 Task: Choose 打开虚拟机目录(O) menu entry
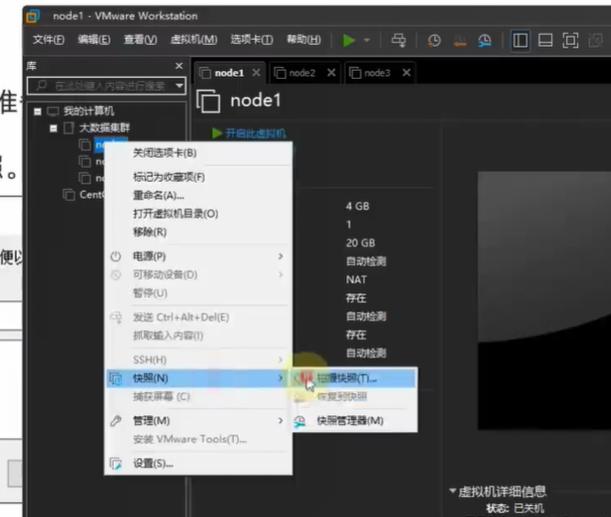pyautogui.click(x=198, y=214)
